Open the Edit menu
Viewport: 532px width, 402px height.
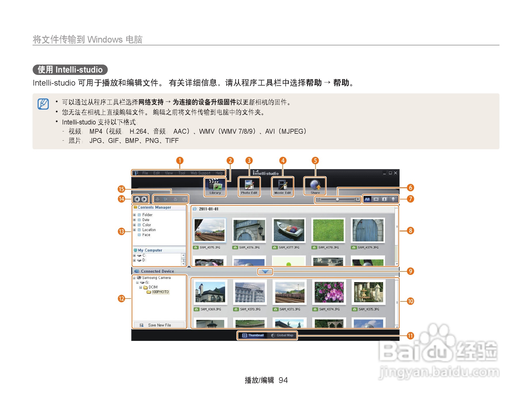pyautogui.click(x=156, y=173)
